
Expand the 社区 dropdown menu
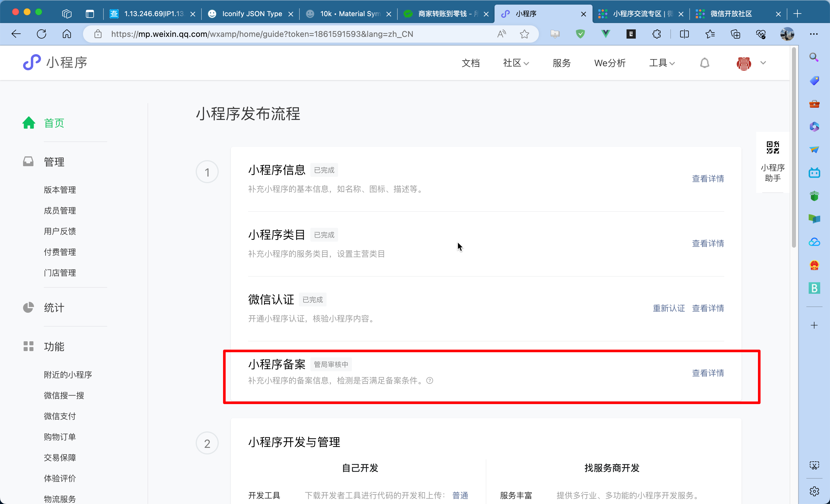coord(516,63)
